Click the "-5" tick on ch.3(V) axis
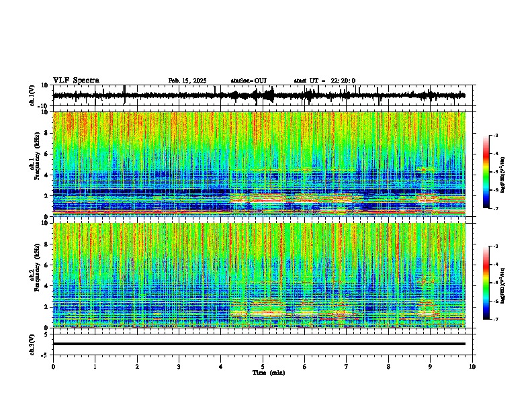 (46, 355)
